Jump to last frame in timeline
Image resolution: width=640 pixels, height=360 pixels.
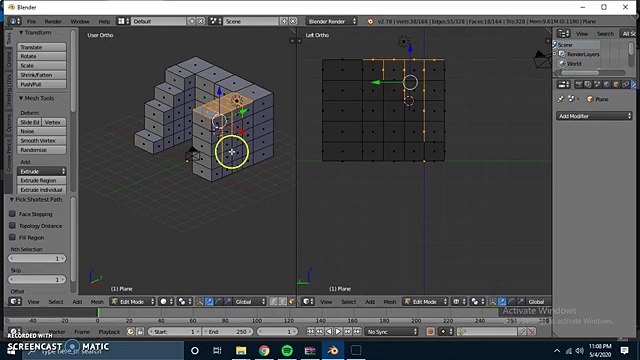357,331
